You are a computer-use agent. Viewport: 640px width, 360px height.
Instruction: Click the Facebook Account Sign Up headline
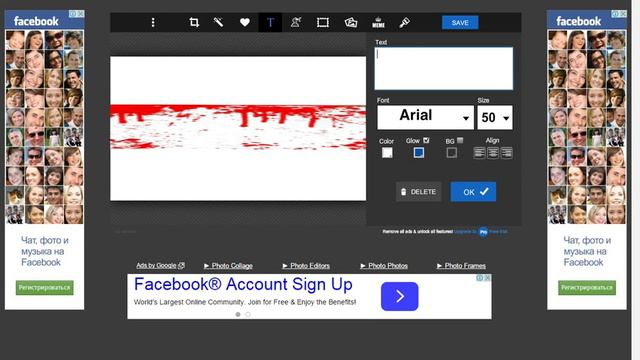click(x=243, y=284)
